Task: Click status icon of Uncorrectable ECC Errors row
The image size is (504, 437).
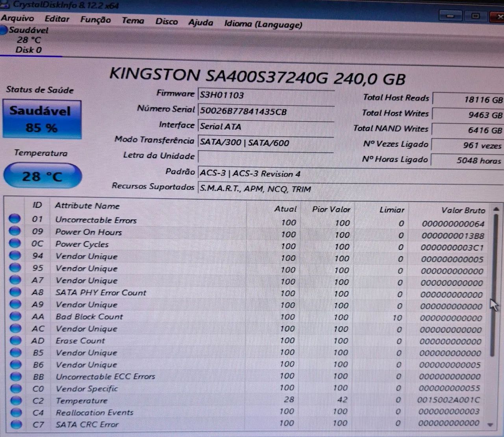Action: tap(16, 376)
